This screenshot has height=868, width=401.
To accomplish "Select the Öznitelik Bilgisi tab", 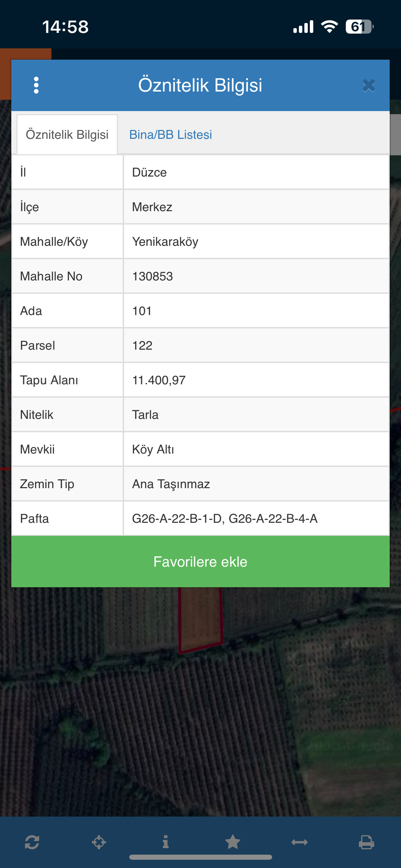I will click(67, 135).
